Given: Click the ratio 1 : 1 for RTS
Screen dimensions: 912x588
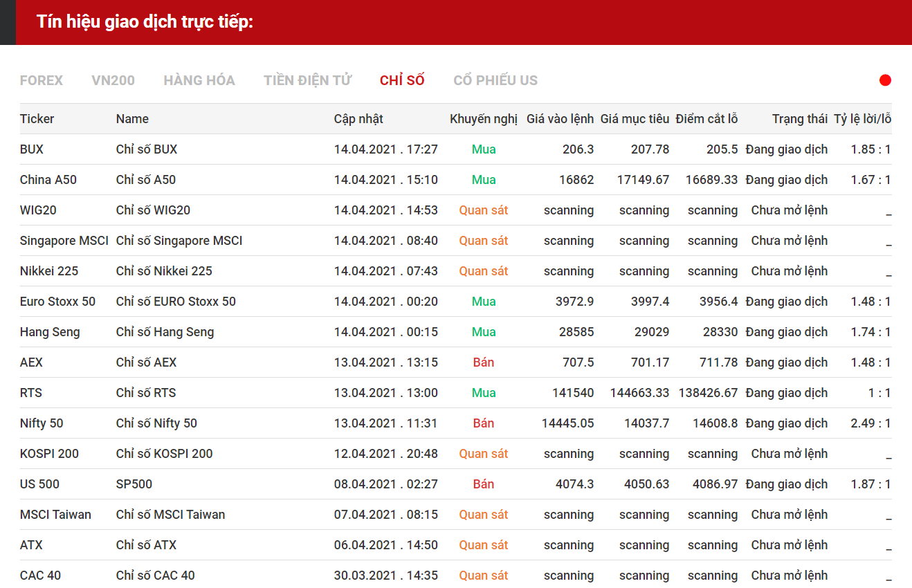Looking at the screenshot, I should (x=879, y=393).
